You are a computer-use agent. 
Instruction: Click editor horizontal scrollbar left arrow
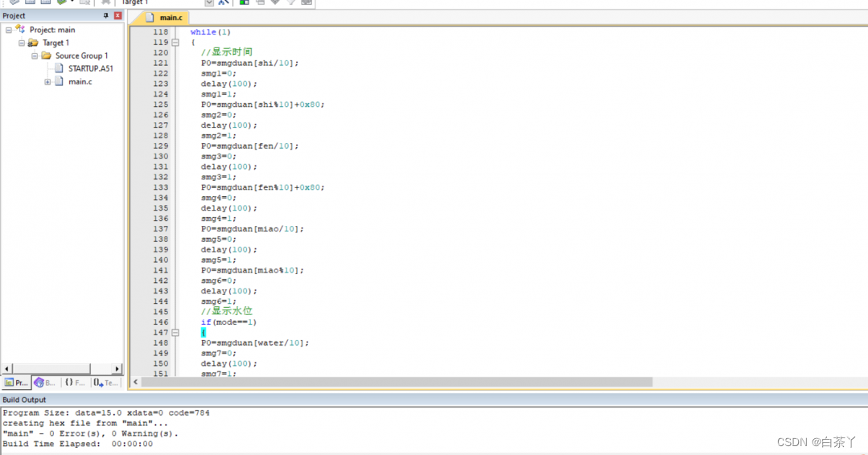coord(135,383)
